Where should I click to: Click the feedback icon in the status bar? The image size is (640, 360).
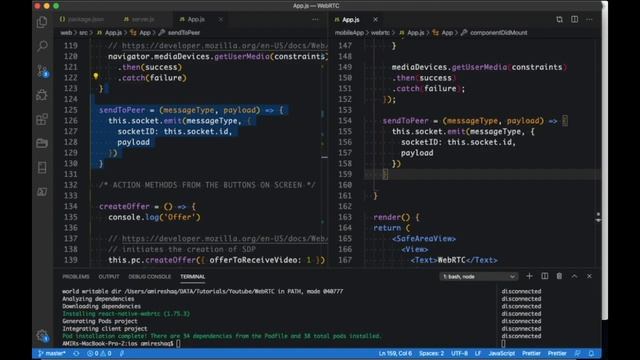[x=578, y=353]
